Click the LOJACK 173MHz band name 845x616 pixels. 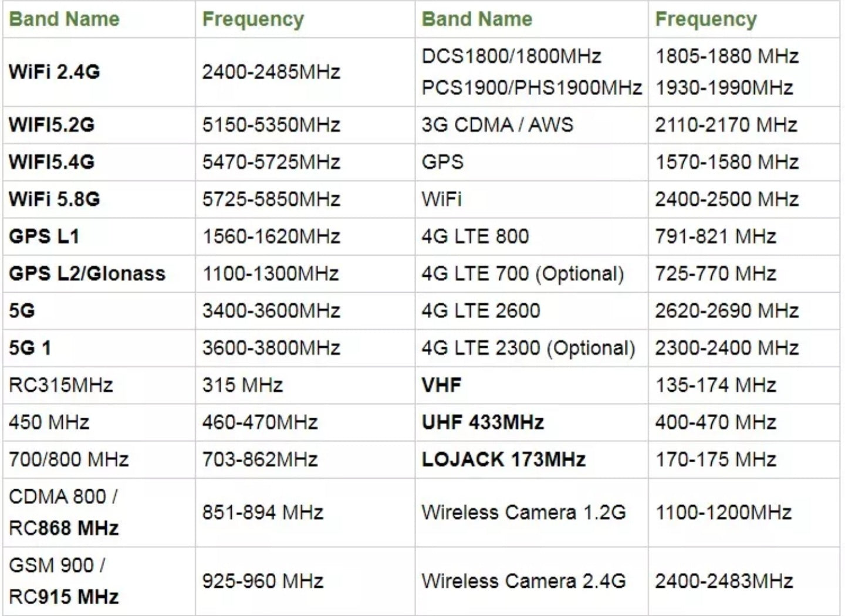point(503,459)
